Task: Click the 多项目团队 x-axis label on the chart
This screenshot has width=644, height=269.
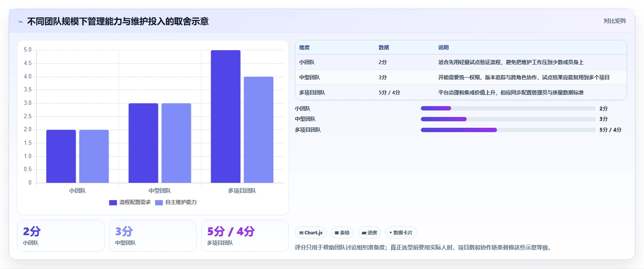Action: (x=242, y=191)
